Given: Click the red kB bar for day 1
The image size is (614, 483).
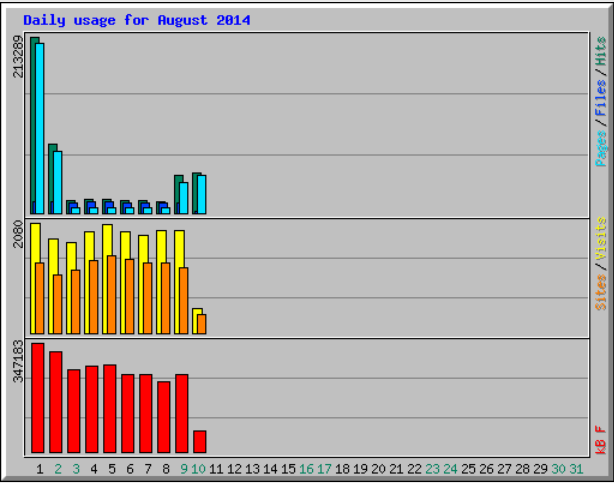Looking at the screenshot, I should tap(38, 398).
